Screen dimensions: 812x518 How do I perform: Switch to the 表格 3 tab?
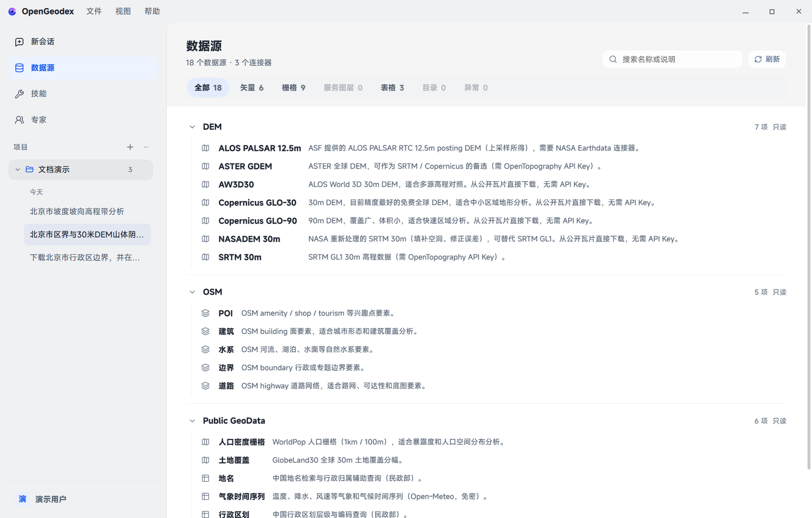click(x=392, y=88)
